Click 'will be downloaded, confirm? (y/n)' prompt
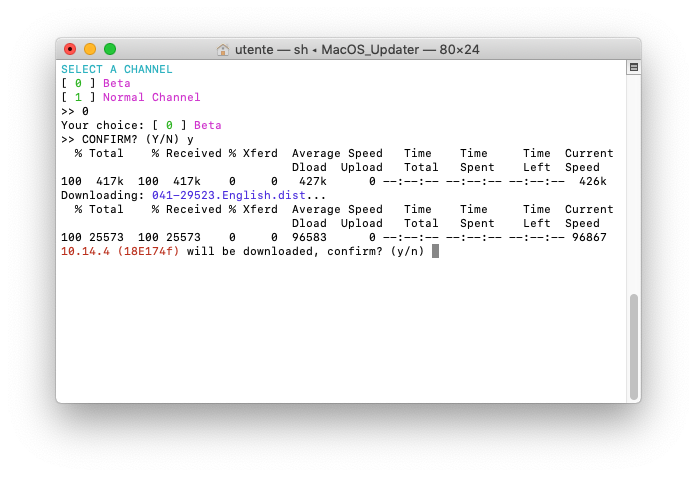This screenshot has height=477, width=697. pos(305,251)
